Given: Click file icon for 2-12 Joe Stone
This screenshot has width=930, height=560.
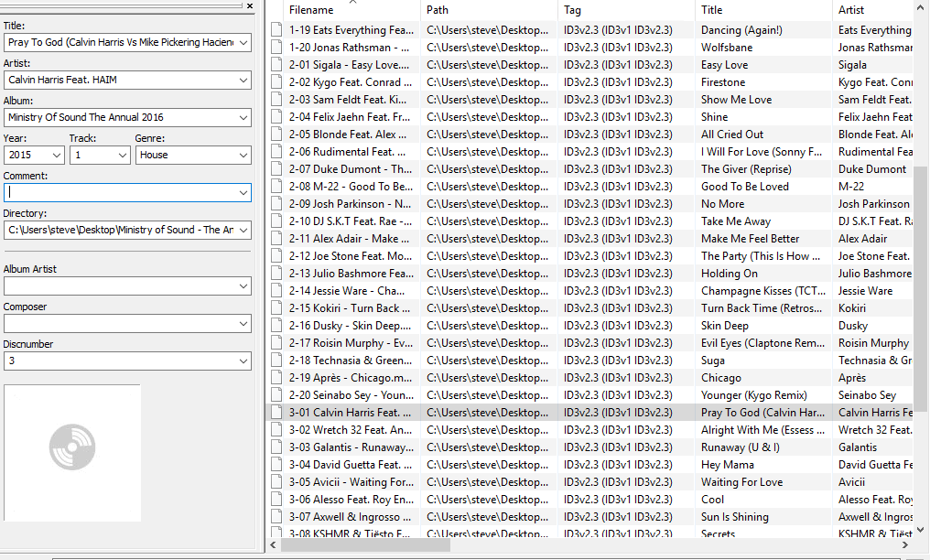Looking at the screenshot, I should (276, 256).
